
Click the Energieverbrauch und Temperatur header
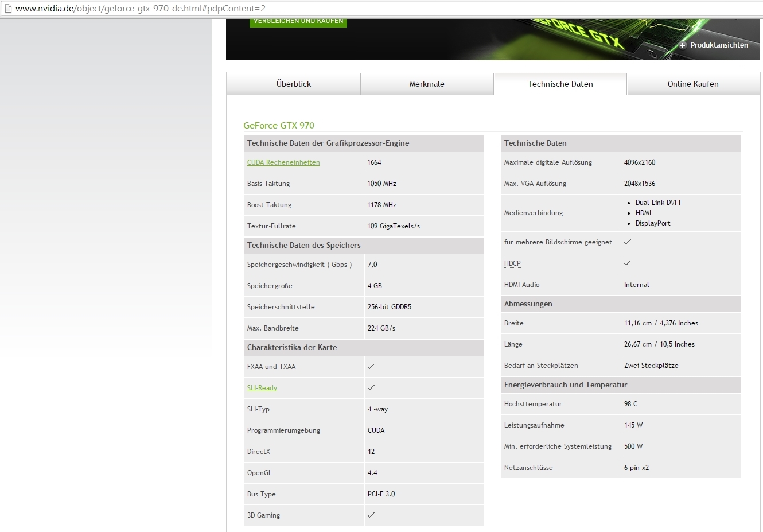pyautogui.click(x=621, y=385)
